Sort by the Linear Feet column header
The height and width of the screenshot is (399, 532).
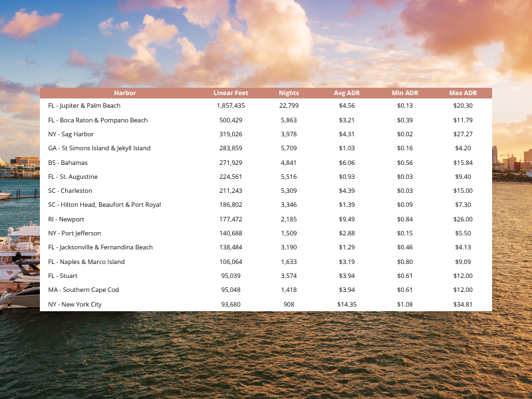[x=231, y=93]
